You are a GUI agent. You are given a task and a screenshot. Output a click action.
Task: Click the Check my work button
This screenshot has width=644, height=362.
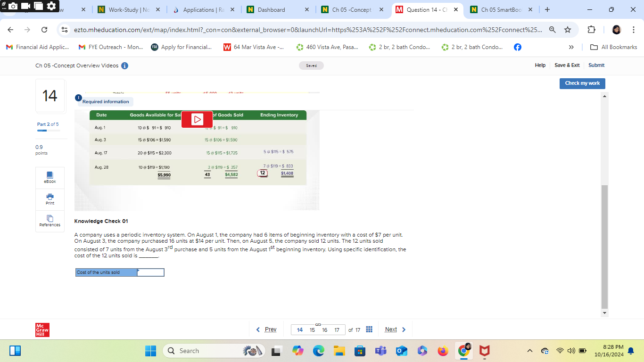click(x=582, y=83)
